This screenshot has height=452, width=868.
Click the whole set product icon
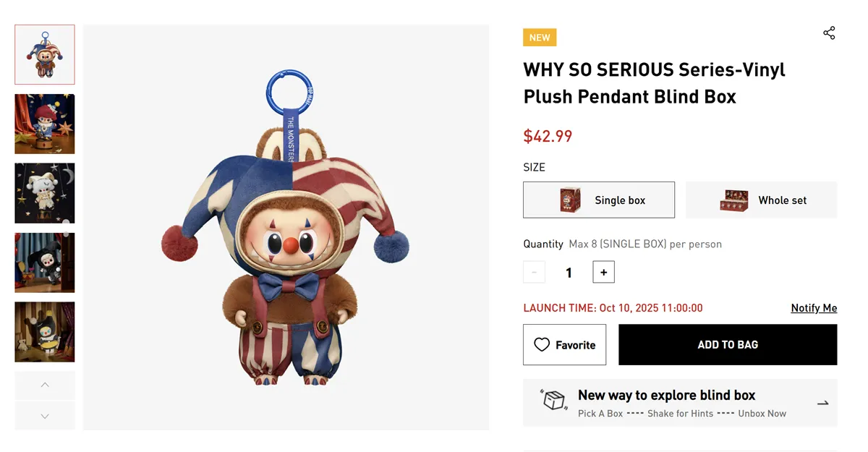pyautogui.click(x=734, y=200)
